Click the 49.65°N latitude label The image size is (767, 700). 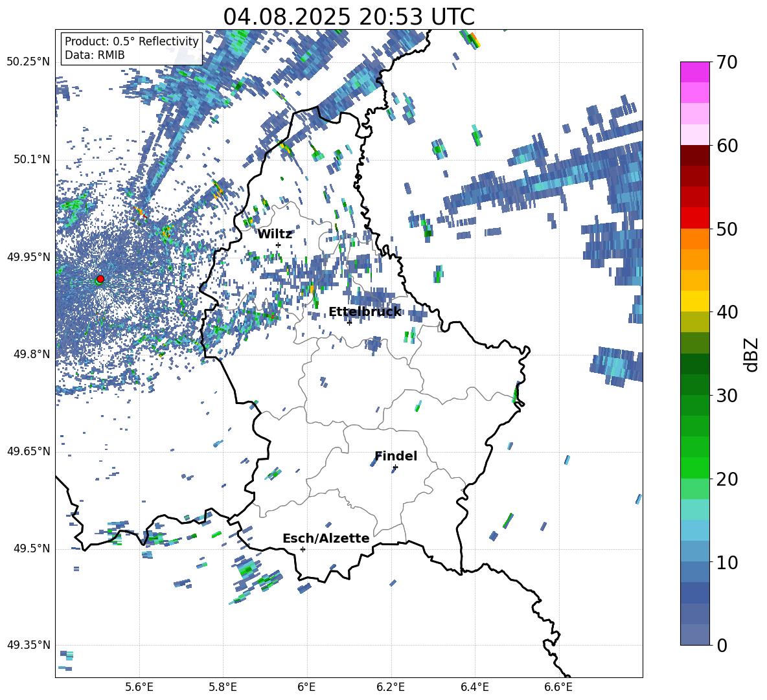pyautogui.click(x=29, y=451)
